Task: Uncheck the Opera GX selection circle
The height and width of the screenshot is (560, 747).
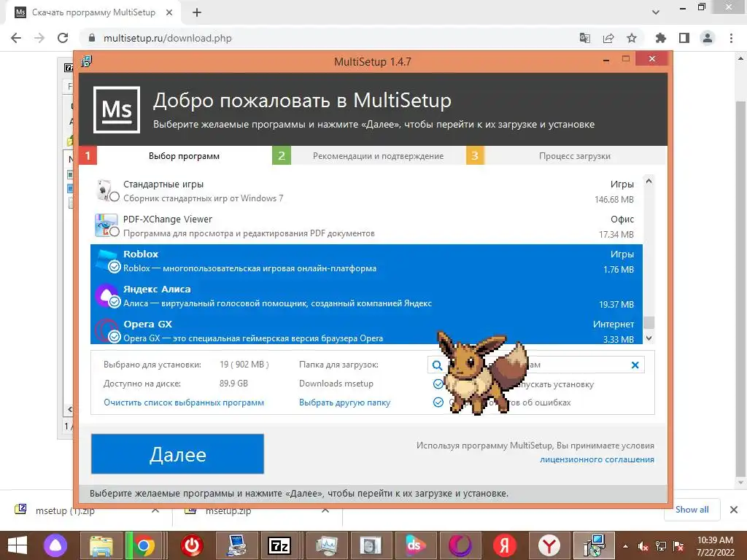Action: tap(115, 337)
